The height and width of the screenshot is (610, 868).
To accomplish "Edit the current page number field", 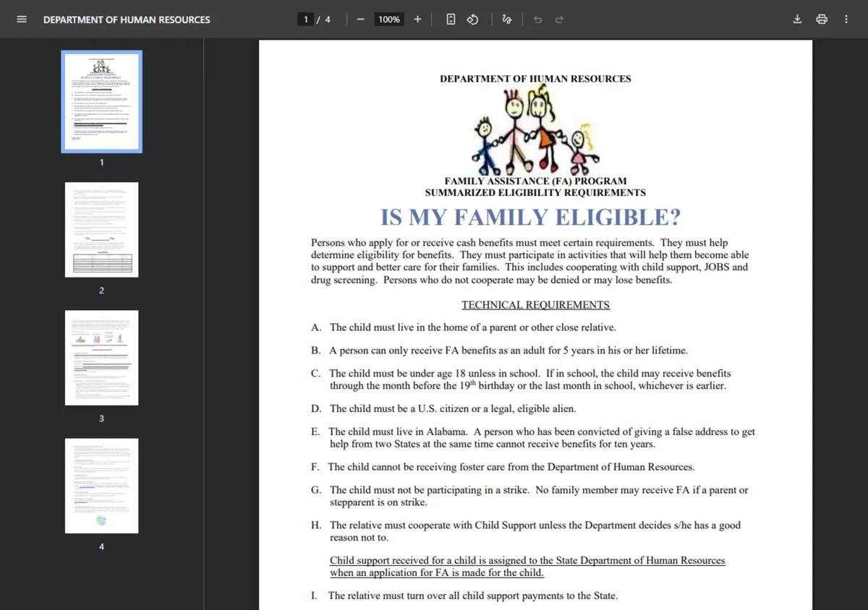I will (x=306, y=20).
